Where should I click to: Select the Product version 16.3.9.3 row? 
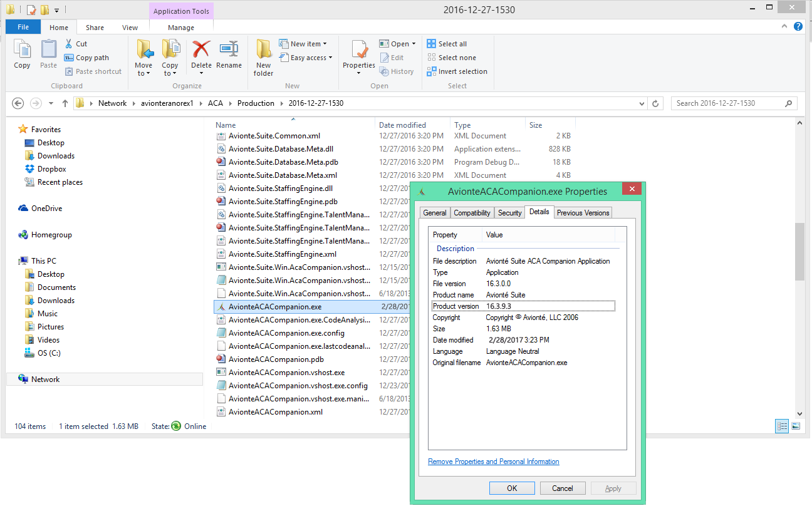(523, 306)
